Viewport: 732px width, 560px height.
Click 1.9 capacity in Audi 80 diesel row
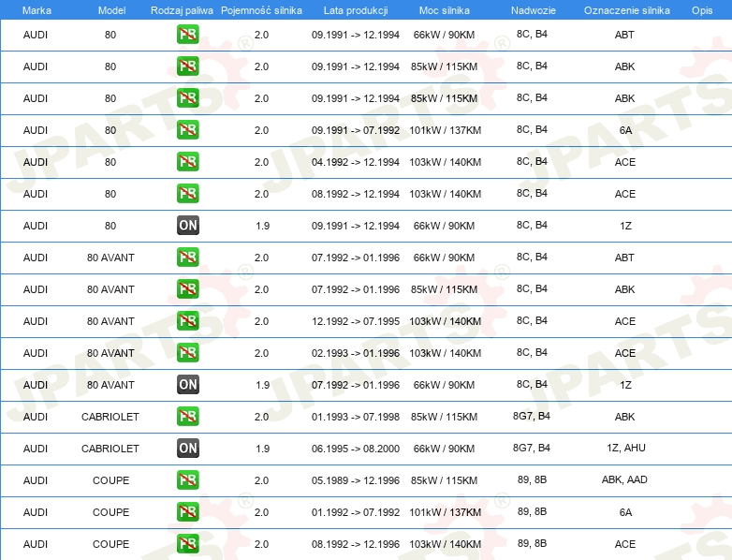click(x=262, y=226)
